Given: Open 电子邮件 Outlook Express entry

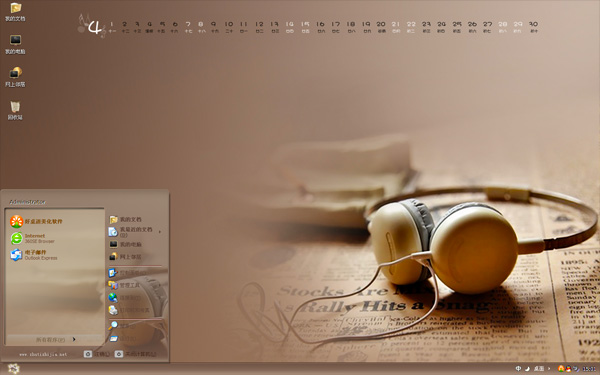Looking at the screenshot, I should 34,255.
